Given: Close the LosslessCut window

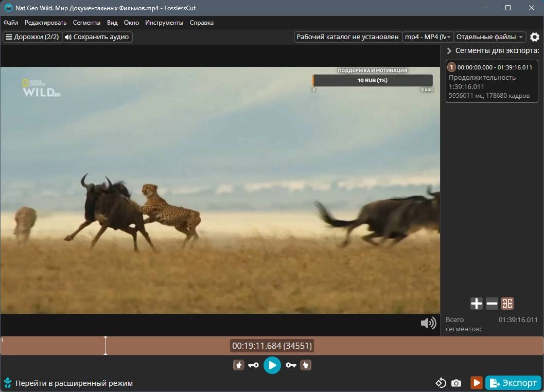Looking at the screenshot, I should [x=532, y=8].
